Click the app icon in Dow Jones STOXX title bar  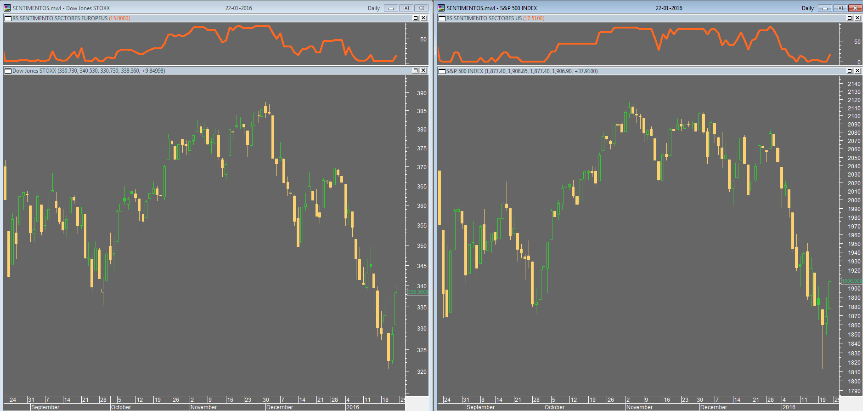[x=7, y=8]
